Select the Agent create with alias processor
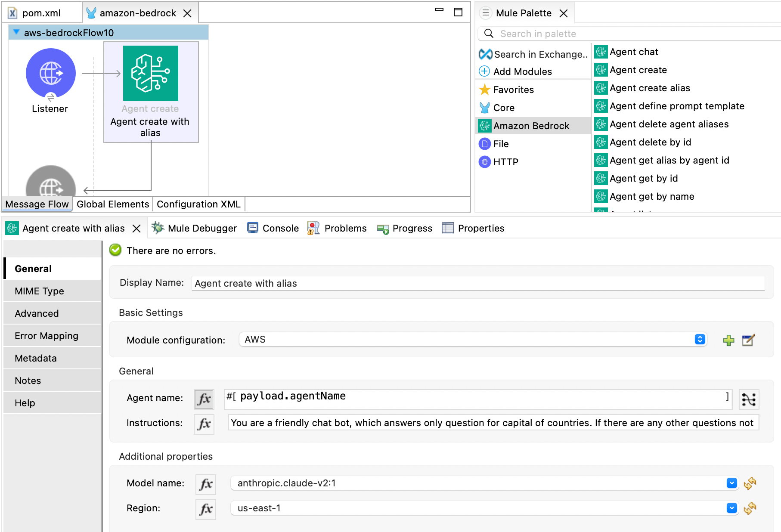 (x=151, y=92)
